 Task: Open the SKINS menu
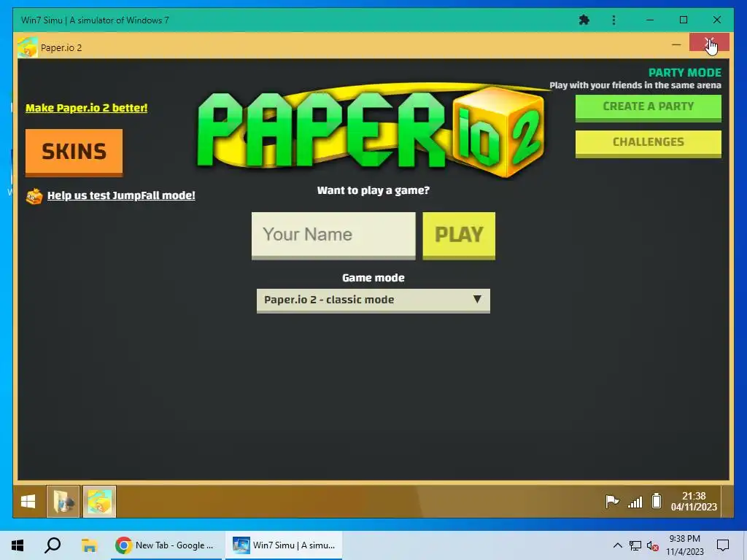74,152
